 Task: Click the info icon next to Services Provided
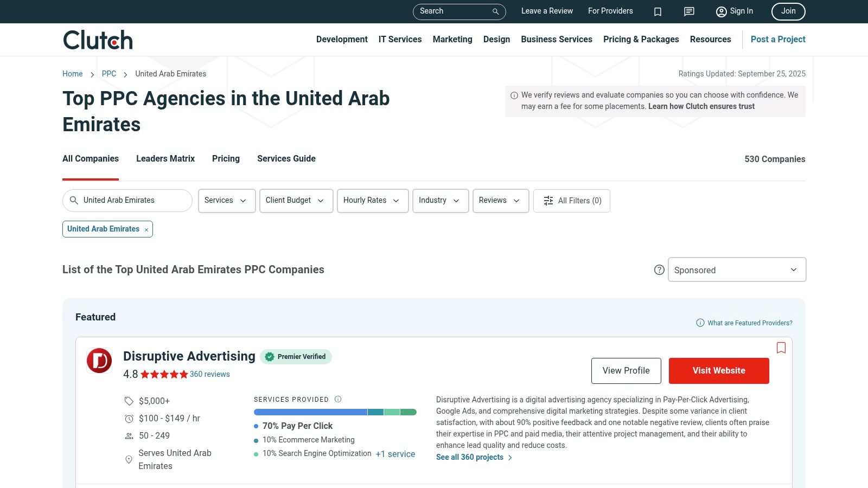click(x=337, y=399)
